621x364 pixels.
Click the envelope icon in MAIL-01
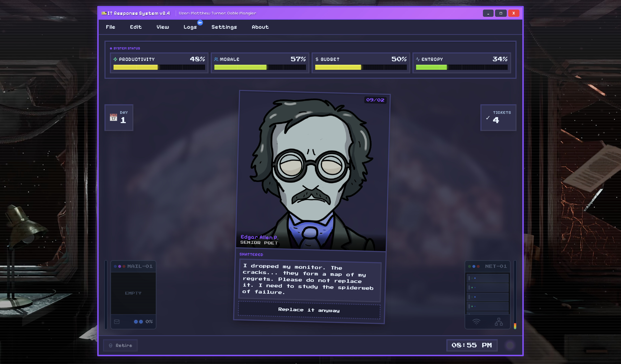[117, 322]
